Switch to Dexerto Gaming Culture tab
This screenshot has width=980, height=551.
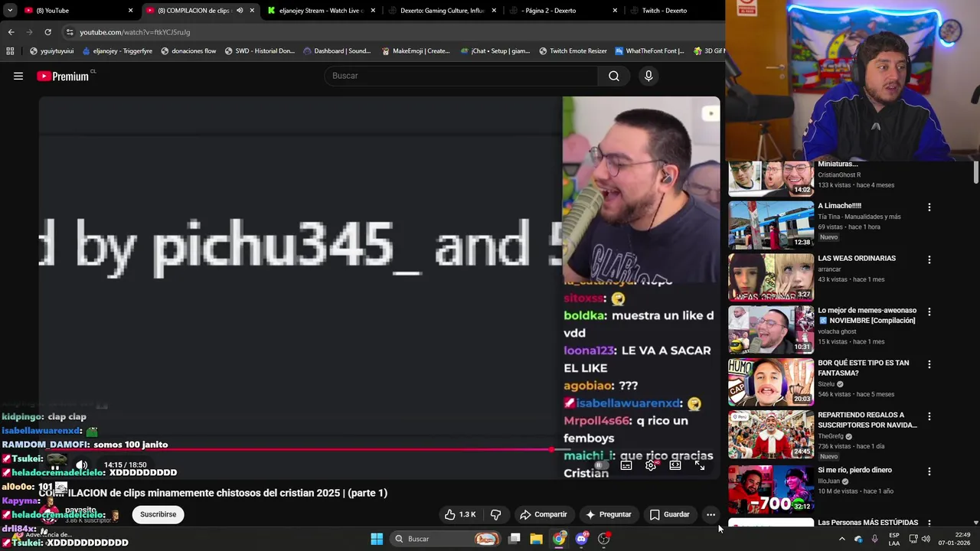(443, 11)
